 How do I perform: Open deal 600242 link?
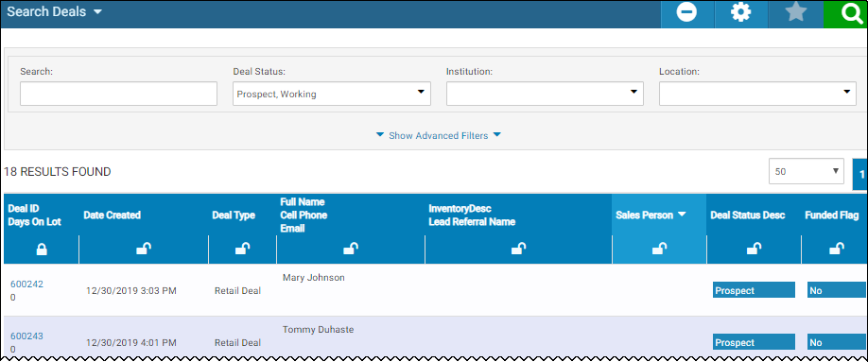[x=26, y=284]
